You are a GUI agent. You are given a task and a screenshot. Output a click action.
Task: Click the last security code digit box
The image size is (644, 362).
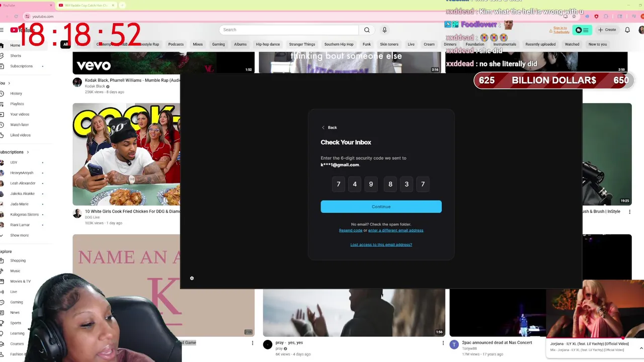423,184
